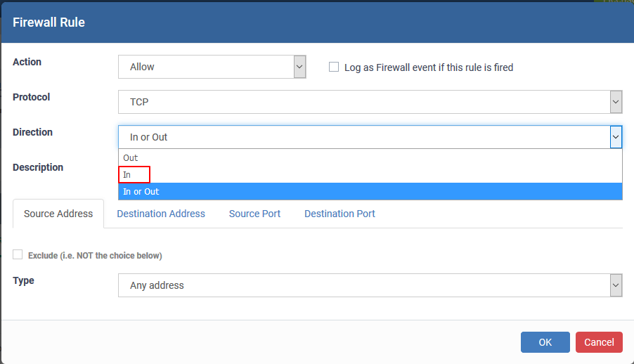Pick In or Out highlighted list option

370,191
